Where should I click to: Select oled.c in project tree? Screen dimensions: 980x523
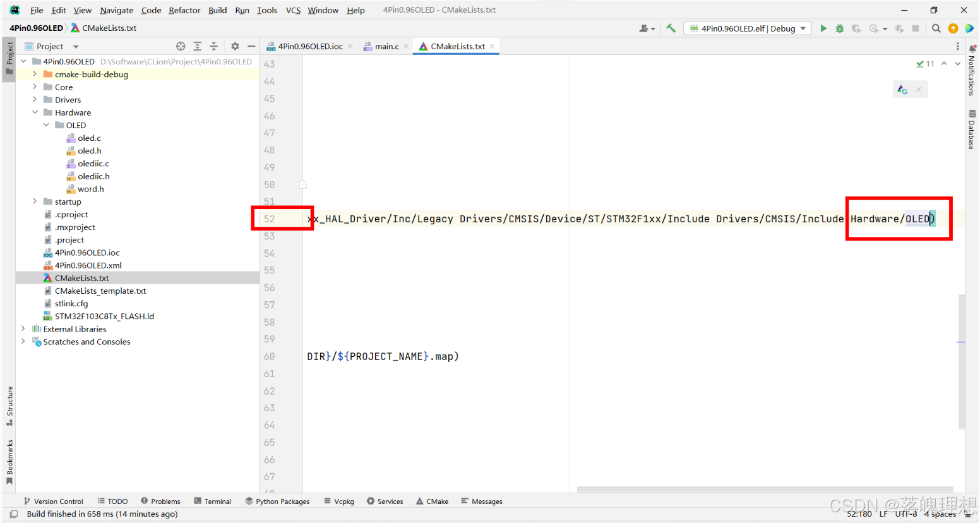89,138
